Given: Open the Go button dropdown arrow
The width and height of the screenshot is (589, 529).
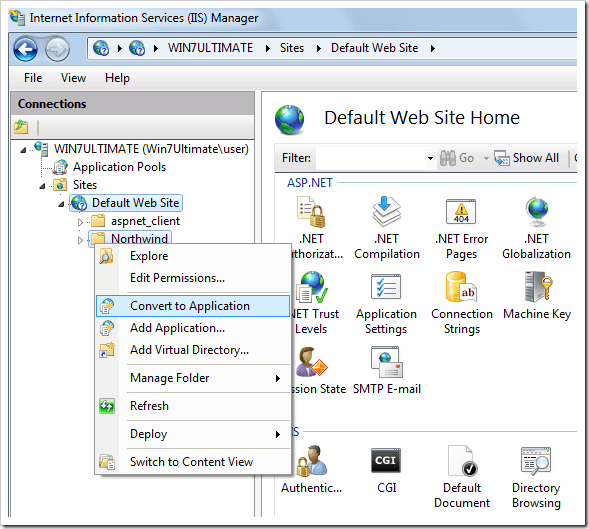Looking at the screenshot, I should coord(486,158).
